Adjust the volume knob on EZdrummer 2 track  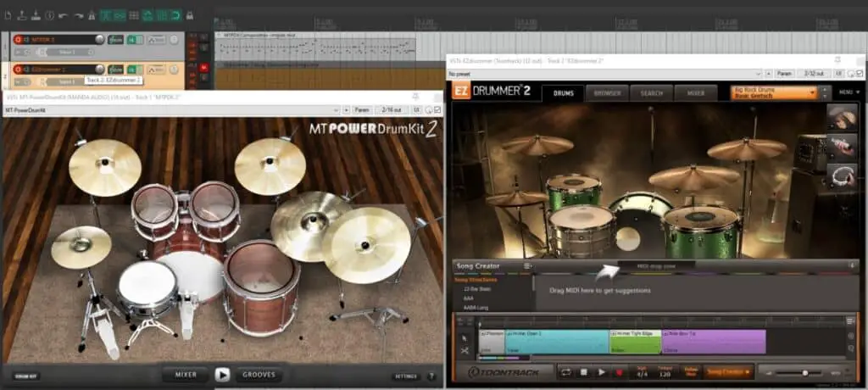(100, 70)
